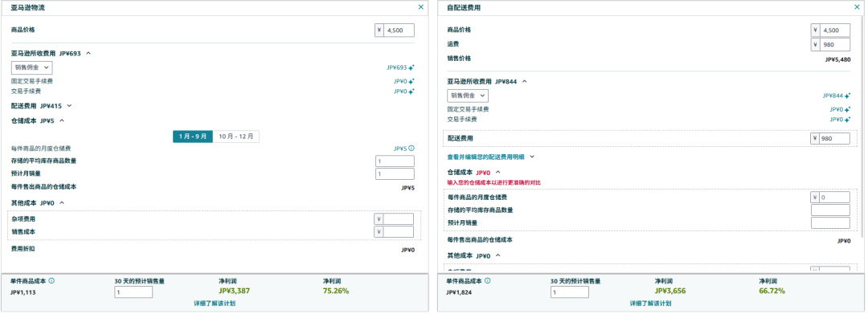Collapse 其他成本 JP¥0 in 亚马逊物流 panel

(61, 203)
